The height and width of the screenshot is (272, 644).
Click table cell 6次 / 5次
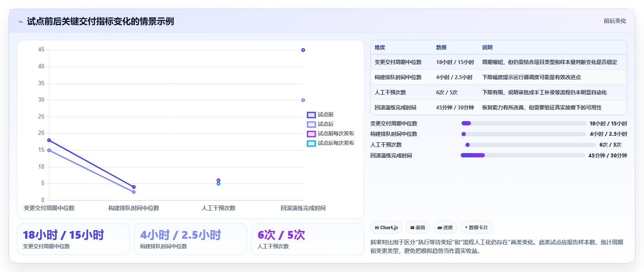tap(447, 93)
